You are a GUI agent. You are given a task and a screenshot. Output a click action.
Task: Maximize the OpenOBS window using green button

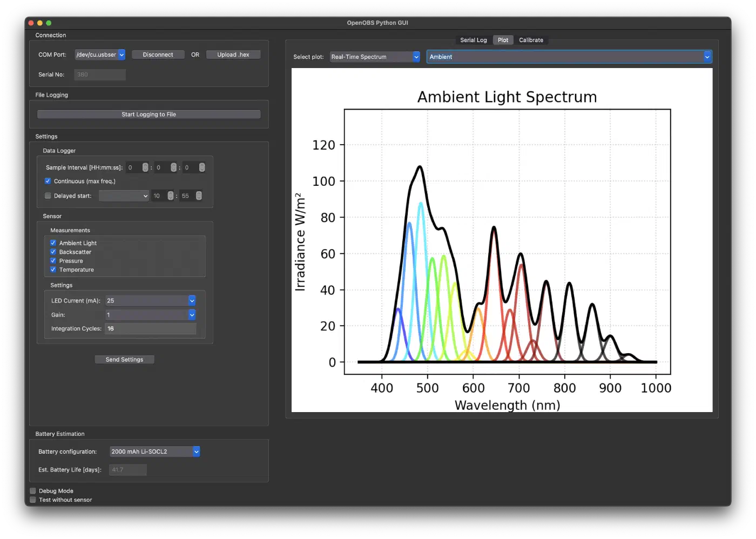(49, 23)
